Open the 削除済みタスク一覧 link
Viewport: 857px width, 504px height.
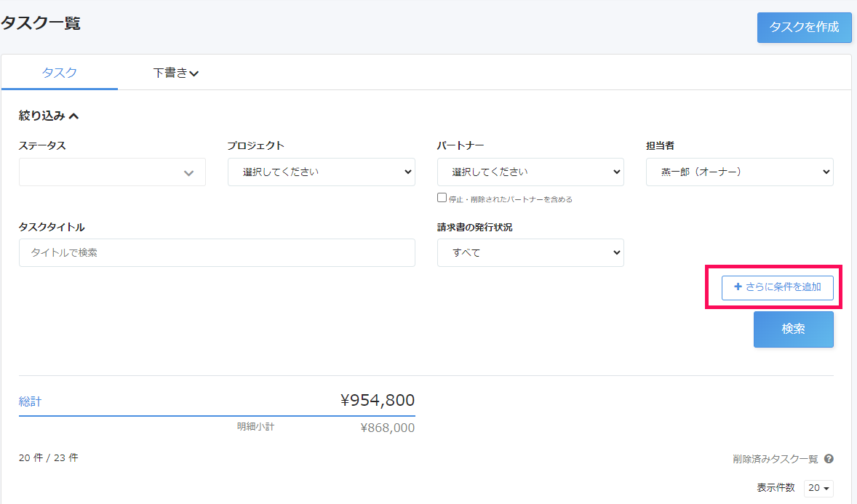click(x=775, y=460)
